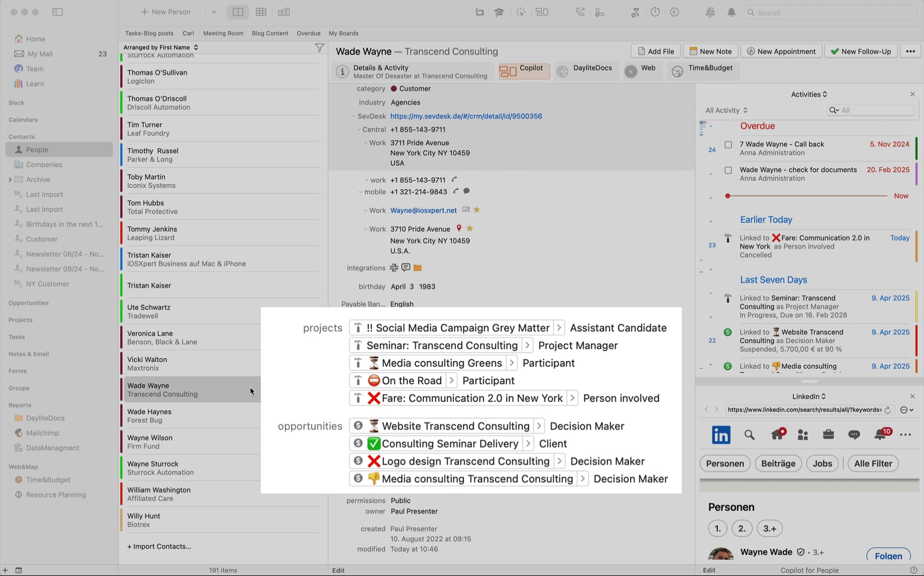Click the Add File button
Viewport: 924px width, 576px height.
(656, 51)
